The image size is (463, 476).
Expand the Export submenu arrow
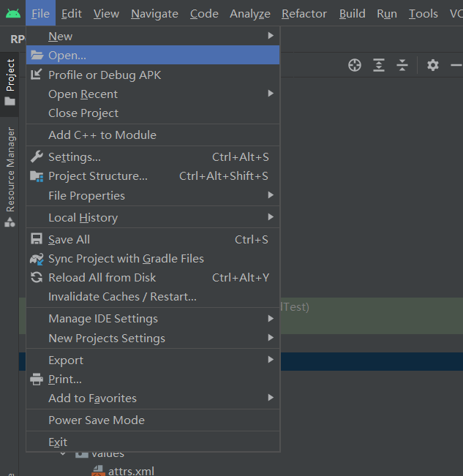click(271, 360)
